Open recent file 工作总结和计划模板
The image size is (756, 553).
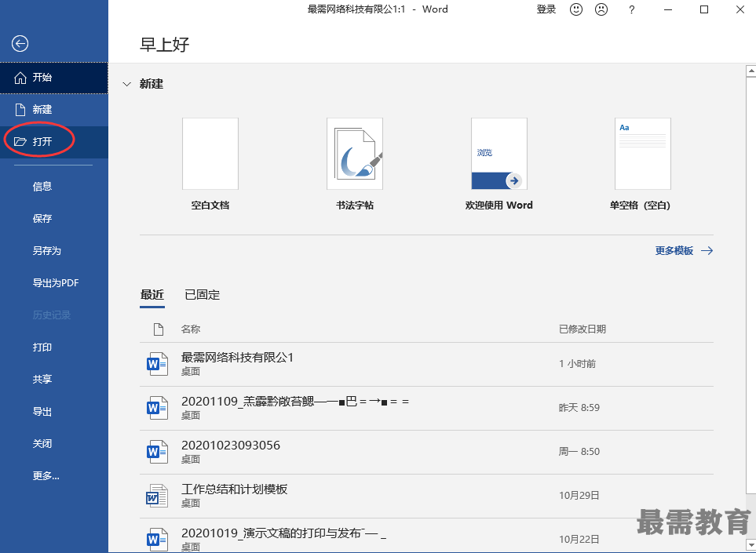(427, 496)
